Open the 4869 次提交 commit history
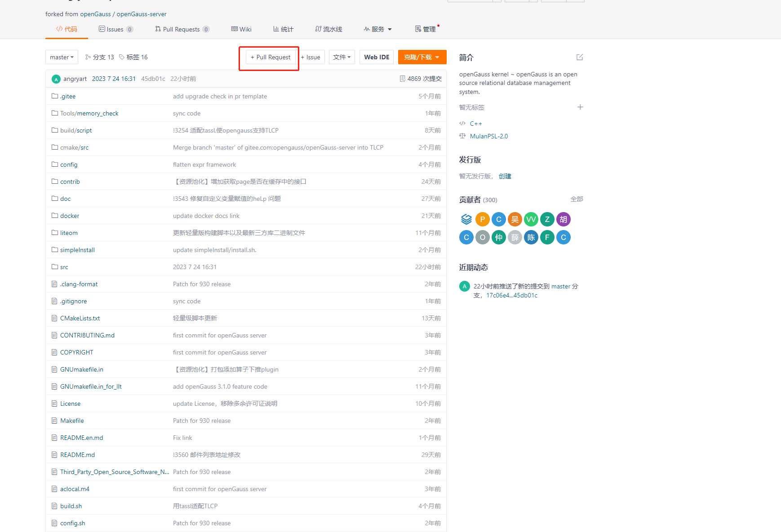This screenshot has width=781, height=532. (421, 79)
